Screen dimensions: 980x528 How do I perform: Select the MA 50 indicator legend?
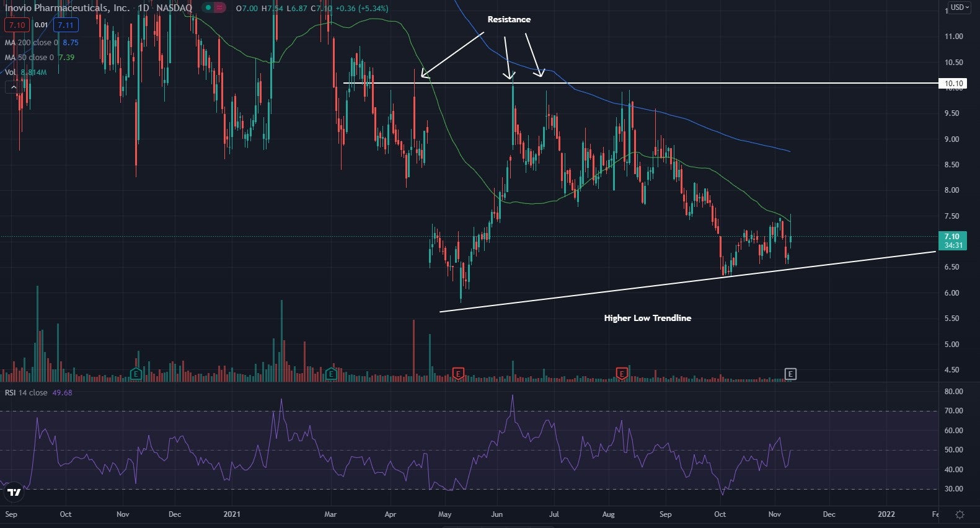coord(29,58)
